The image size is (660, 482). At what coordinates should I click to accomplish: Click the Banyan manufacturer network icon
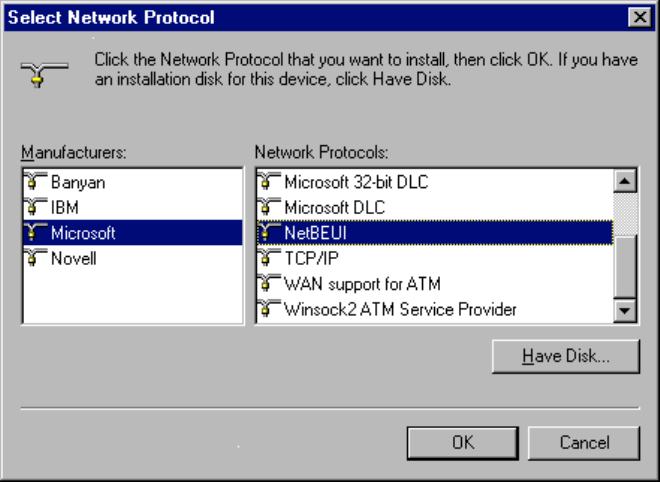[36, 183]
